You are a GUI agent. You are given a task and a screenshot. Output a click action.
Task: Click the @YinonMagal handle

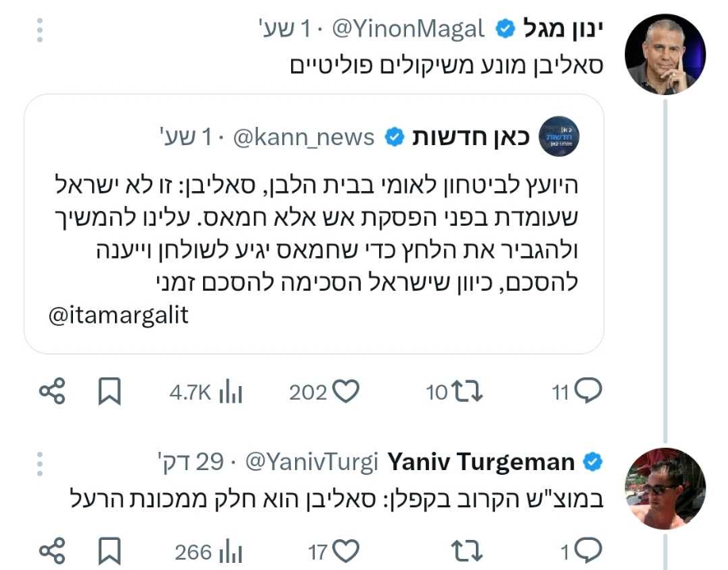[x=407, y=30]
